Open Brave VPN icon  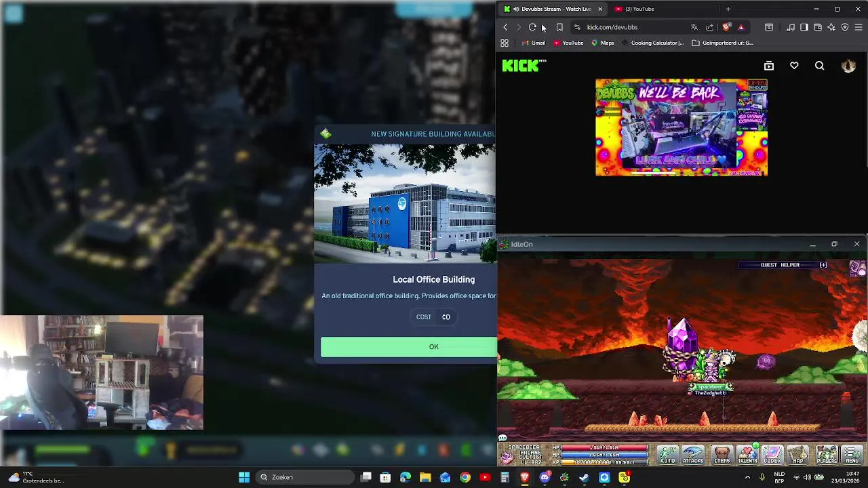[x=845, y=27]
